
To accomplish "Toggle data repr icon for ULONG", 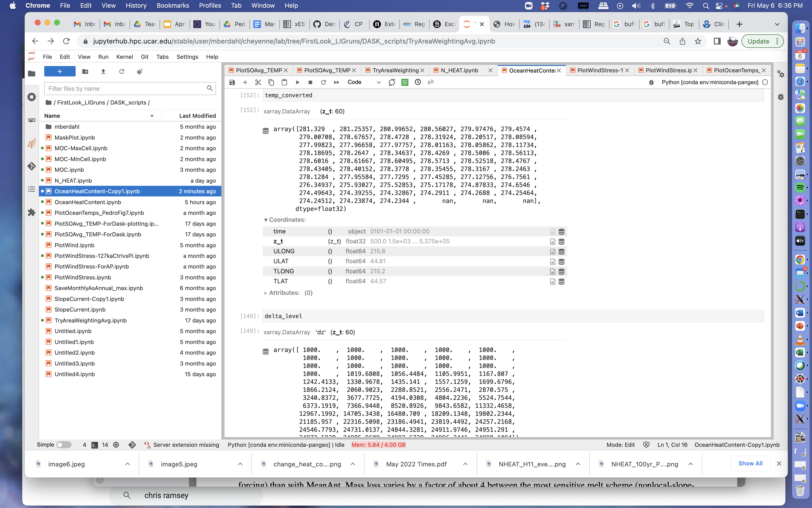I will point(561,252).
